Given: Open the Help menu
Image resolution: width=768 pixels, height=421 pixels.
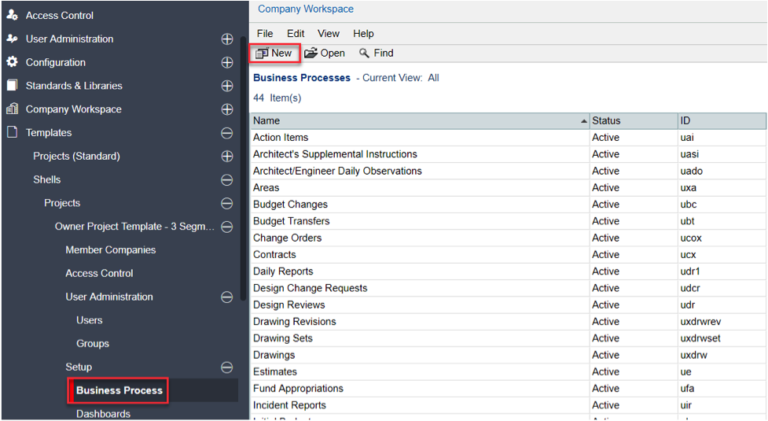Looking at the screenshot, I should [363, 33].
